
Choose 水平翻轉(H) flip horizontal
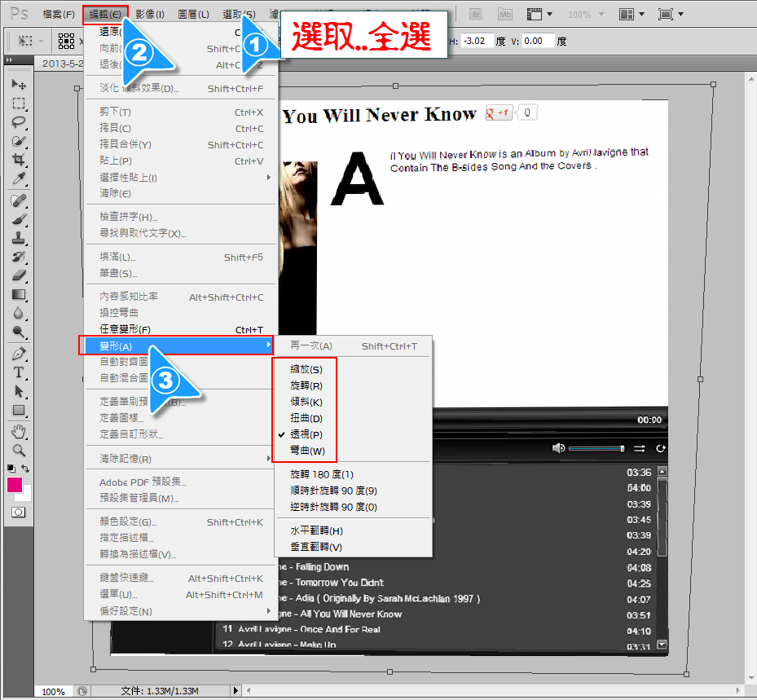pos(316,531)
